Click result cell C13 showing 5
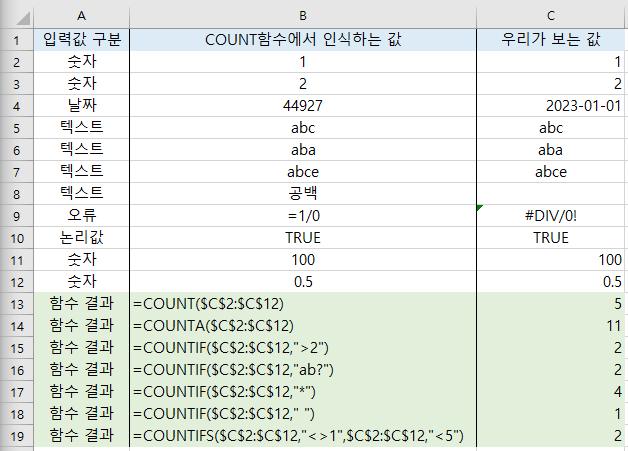The image size is (628, 451). point(551,304)
